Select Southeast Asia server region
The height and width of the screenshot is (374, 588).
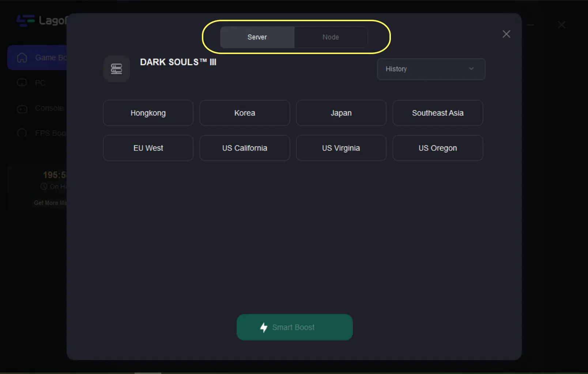438,113
